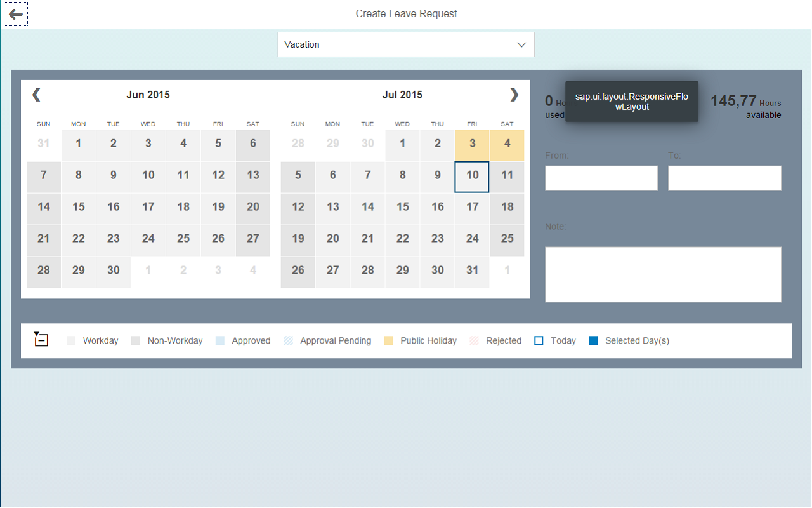Pick July 14 in the calendar
This screenshot has height=508, width=812.
tap(367, 208)
